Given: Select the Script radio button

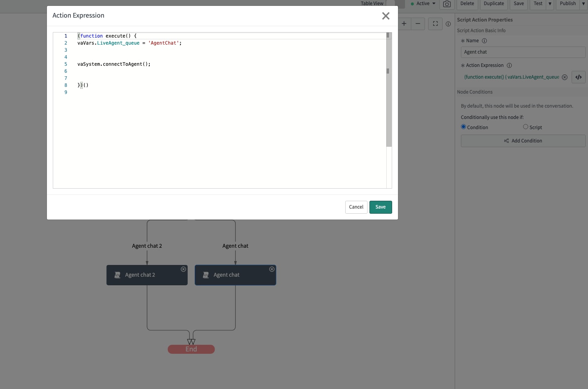Looking at the screenshot, I should [x=525, y=127].
